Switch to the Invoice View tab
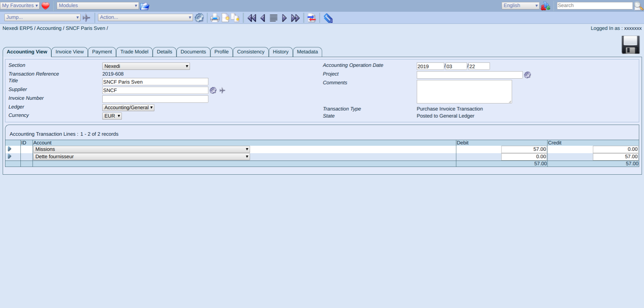This screenshot has height=308, width=644. point(70,52)
